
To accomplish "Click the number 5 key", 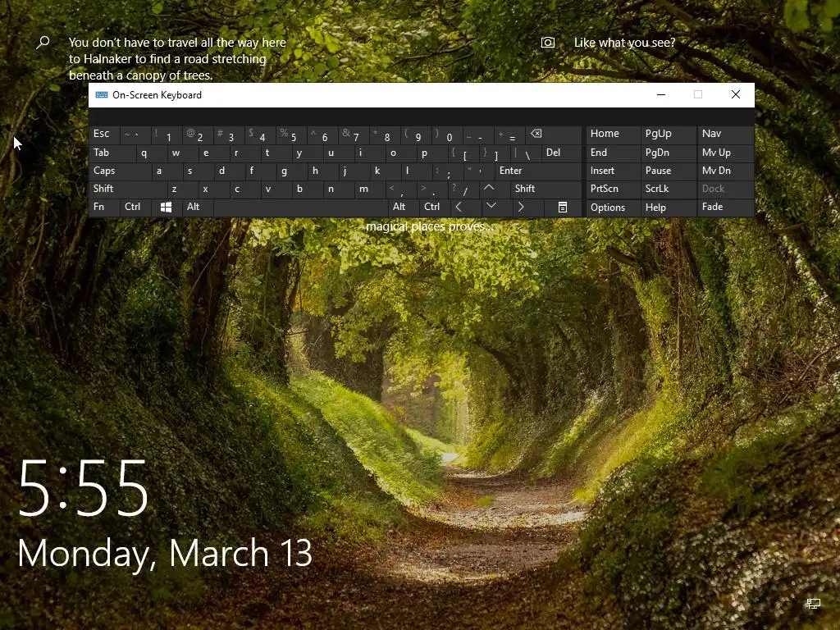I will [291, 135].
